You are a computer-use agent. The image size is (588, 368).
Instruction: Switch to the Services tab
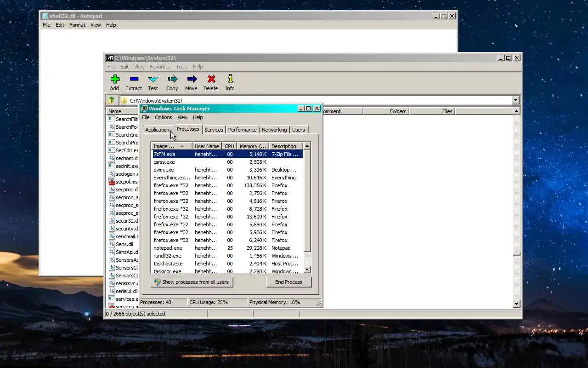(x=214, y=130)
